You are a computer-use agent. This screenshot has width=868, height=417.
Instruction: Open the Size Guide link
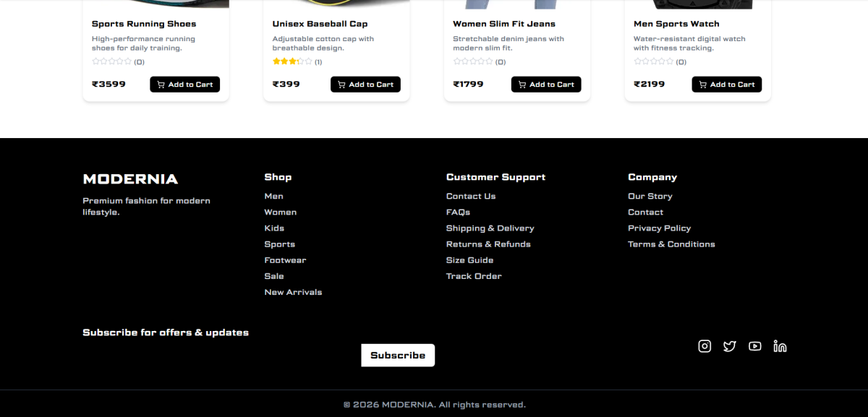(x=469, y=260)
